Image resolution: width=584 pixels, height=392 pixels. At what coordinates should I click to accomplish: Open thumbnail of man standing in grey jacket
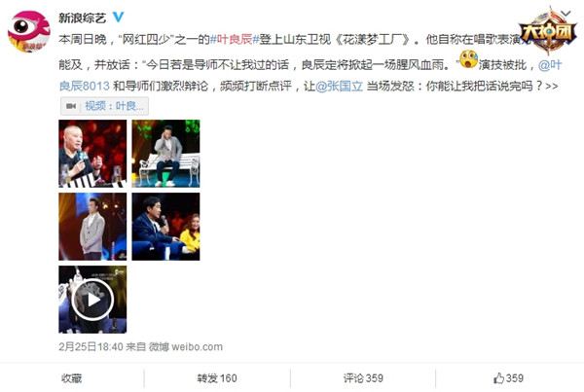pos(92,227)
